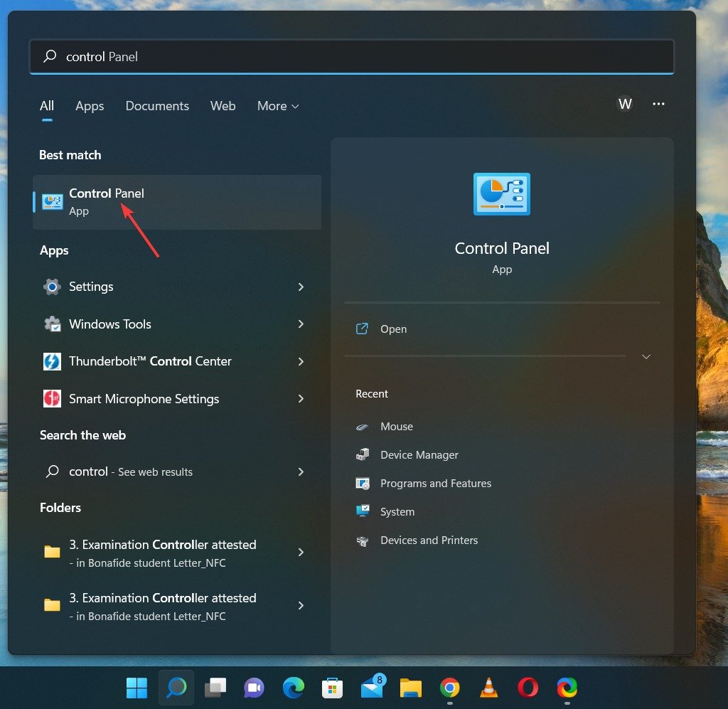Open the user account menu
This screenshot has height=709, width=728.
click(625, 104)
